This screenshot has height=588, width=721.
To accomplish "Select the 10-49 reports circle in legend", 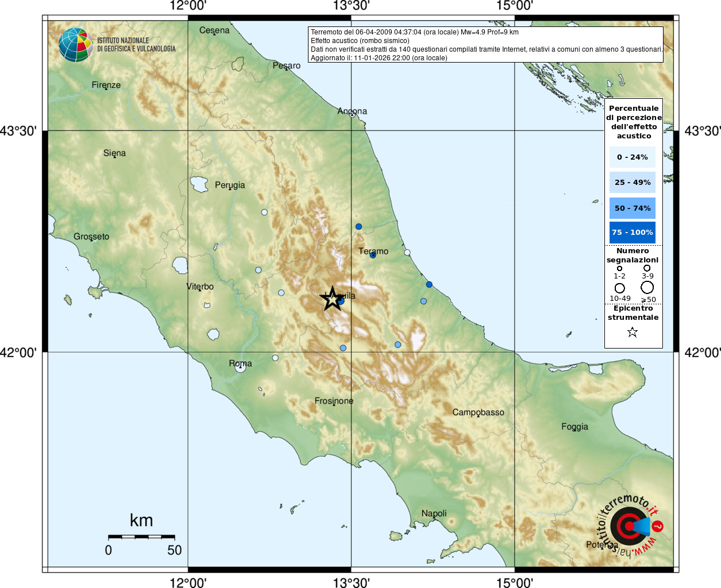I will tap(619, 288).
